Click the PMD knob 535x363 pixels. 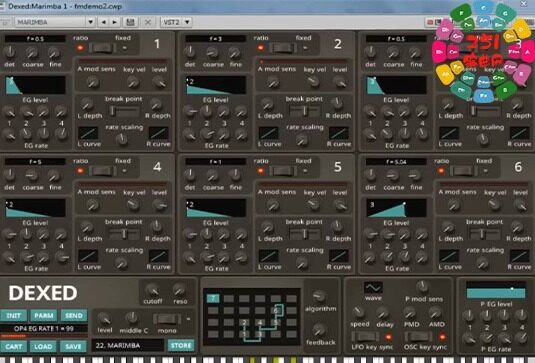pos(410,312)
